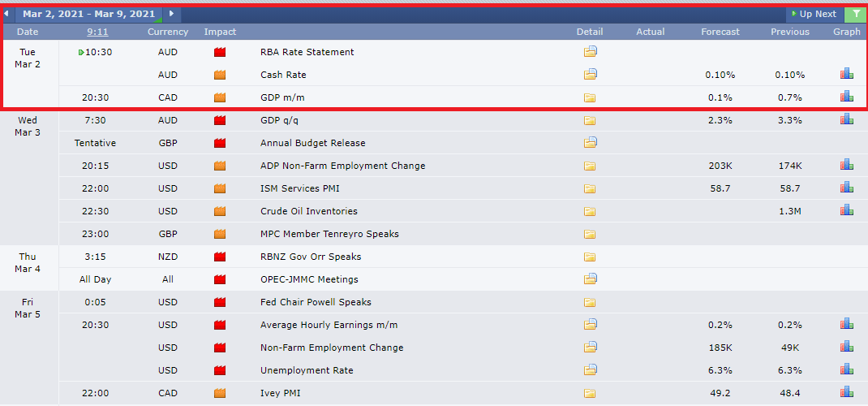Show graph for Crude Oil Inventories
Screen dimensions: 868x406
click(x=846, y=210)
